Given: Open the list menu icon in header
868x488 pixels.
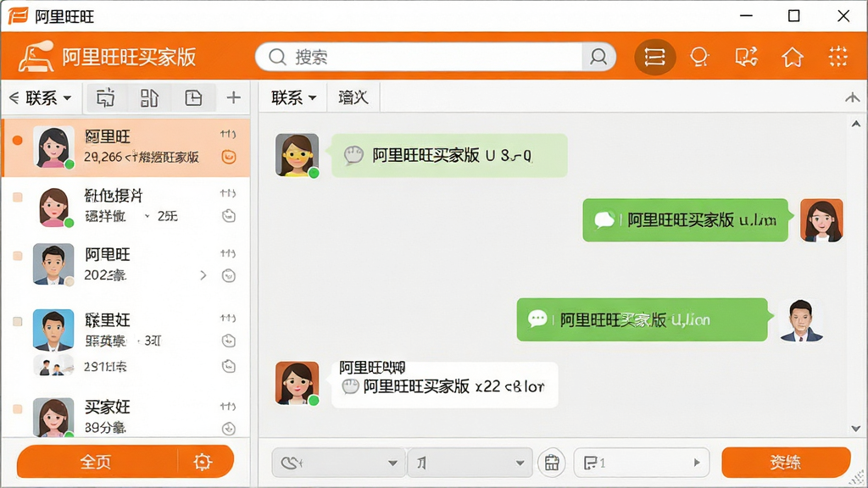Looking at the screenshot, I should point(654,57).
